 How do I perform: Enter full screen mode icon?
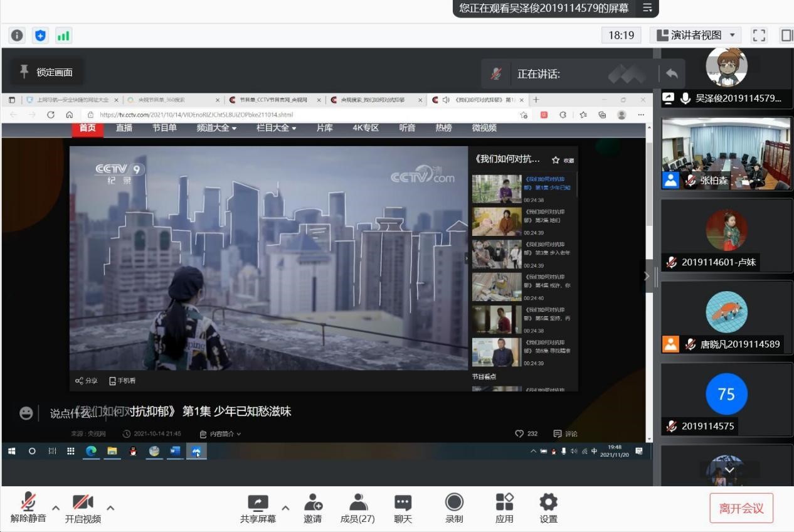(759, 35)
